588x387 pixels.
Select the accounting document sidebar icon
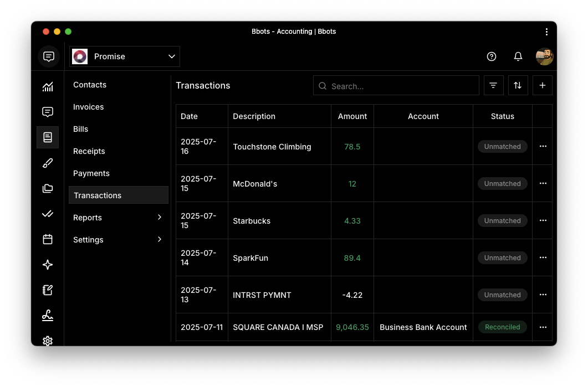pyautogui.click(x=48, y=137)
